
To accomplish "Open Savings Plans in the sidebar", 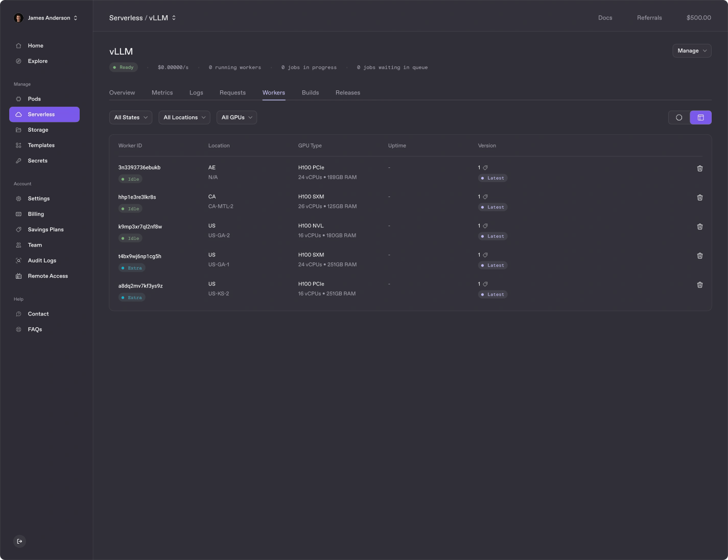I will [44, 230].
